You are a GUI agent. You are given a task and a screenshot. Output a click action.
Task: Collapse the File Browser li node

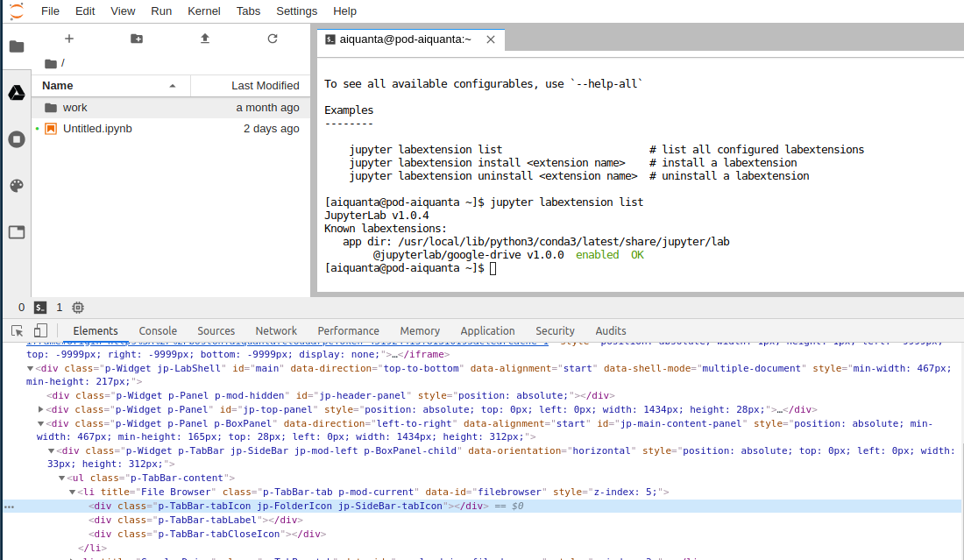tap(72, 492)
